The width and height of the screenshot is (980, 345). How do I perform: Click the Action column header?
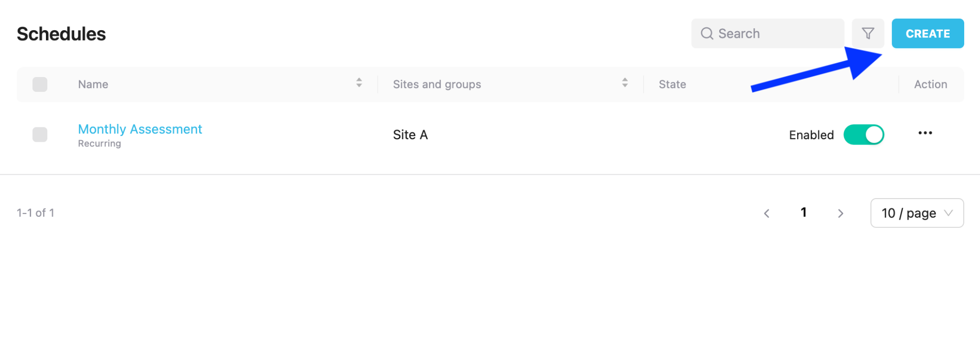tap(930, 84)
